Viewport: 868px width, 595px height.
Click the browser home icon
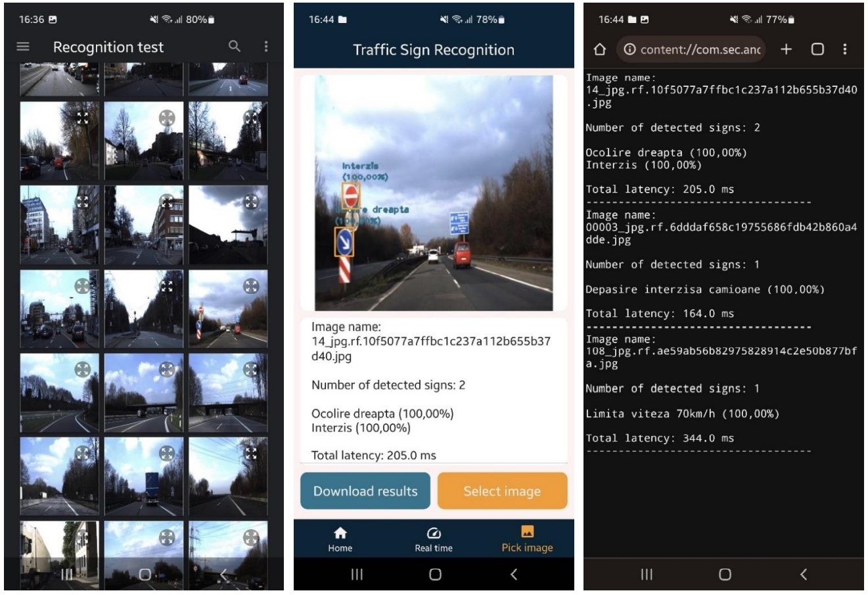point(599,49)
